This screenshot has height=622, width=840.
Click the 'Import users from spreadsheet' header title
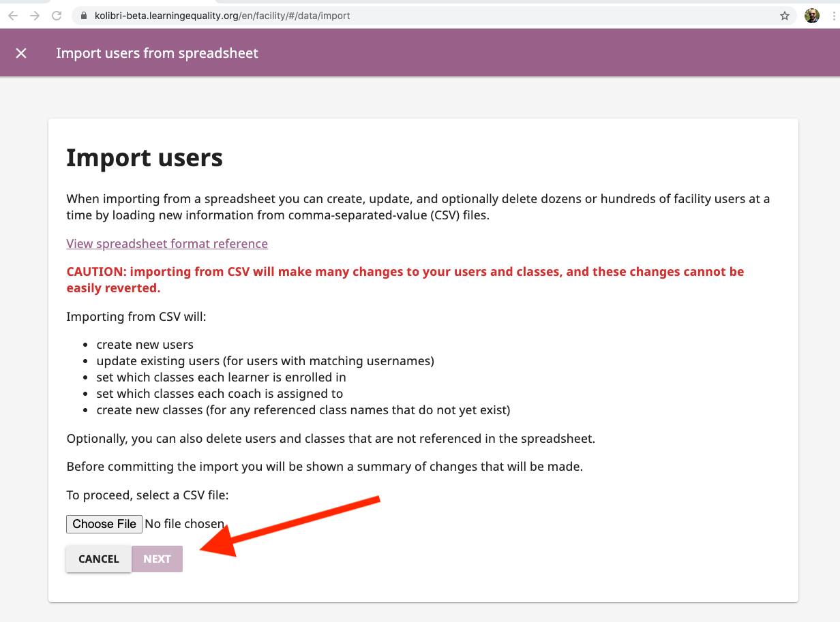click(157, 52)
